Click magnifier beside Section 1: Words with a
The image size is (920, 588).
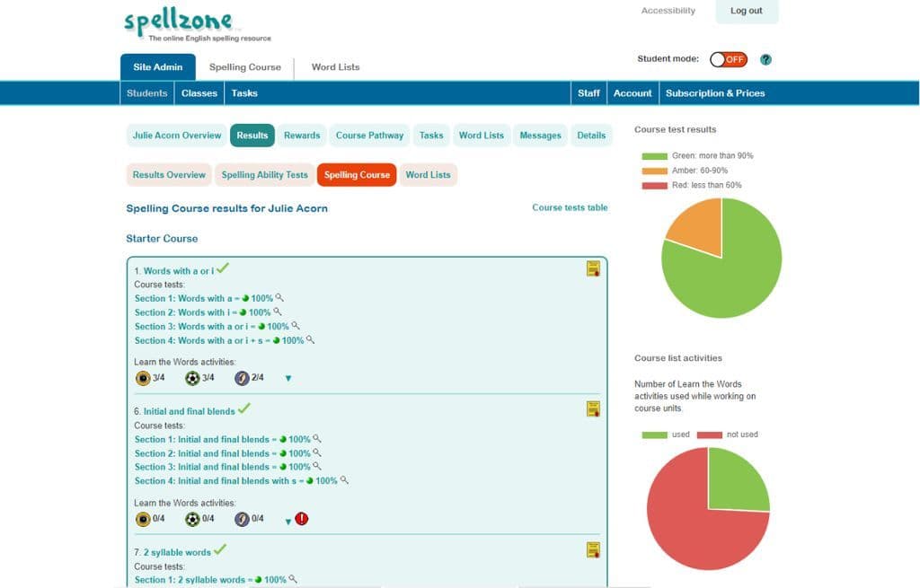pos(279,297)
